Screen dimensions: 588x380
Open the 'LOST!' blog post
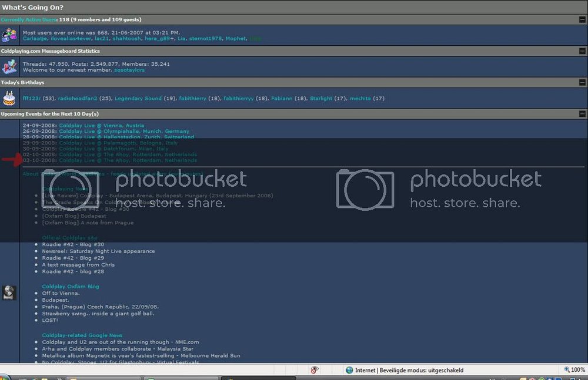click(x=50, y=320)
